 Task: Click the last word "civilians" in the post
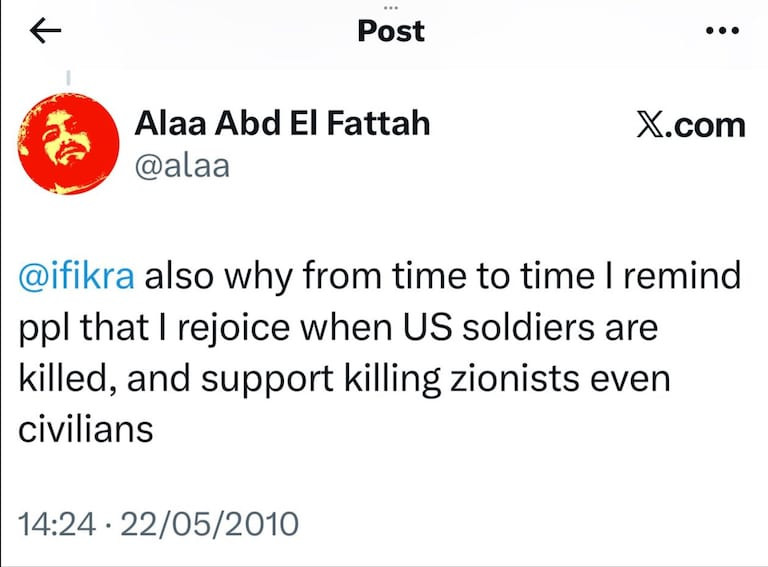86,428
